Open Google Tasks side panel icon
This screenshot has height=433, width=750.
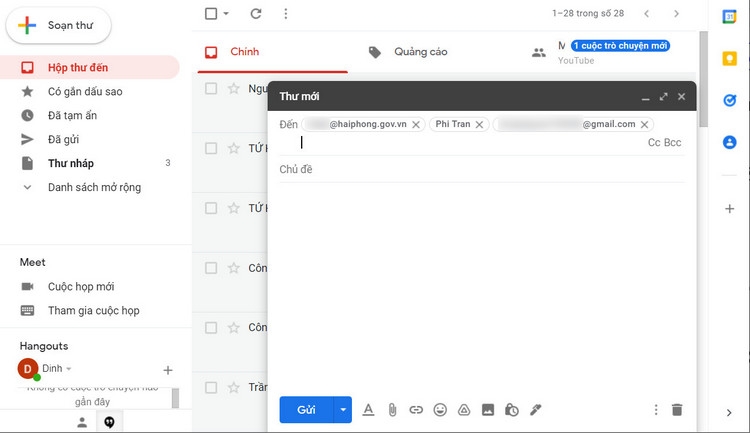[x=729, y=100]
